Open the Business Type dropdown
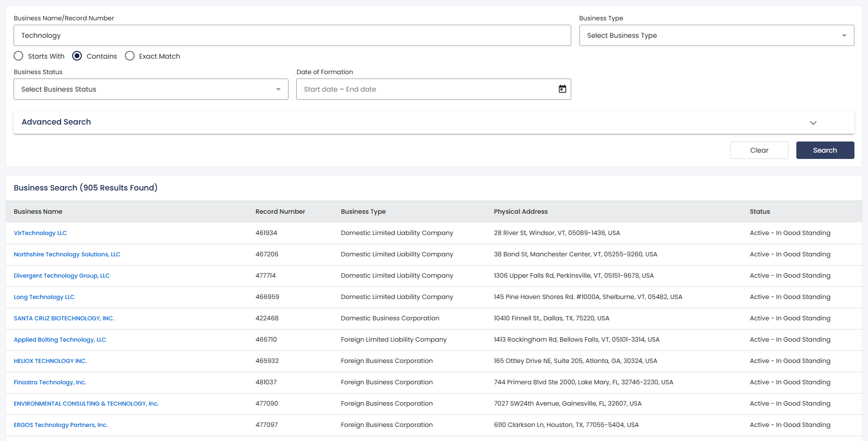This screenshot has height=441, width=868. point(716,35)
